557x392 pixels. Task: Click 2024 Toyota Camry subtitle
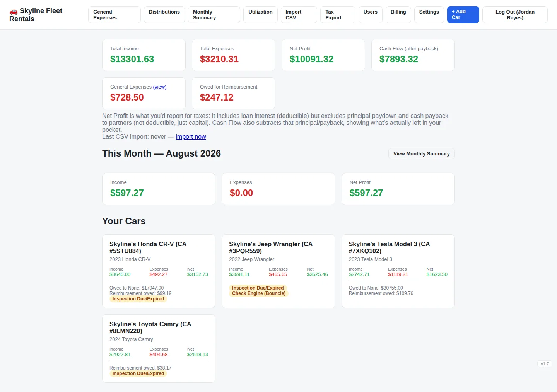tap(131, 339)
